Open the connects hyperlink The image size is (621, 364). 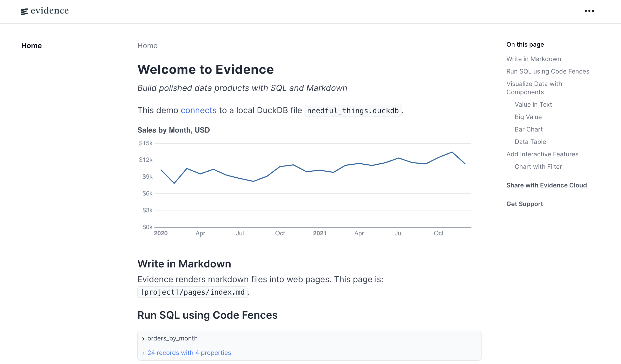[199, 110]
